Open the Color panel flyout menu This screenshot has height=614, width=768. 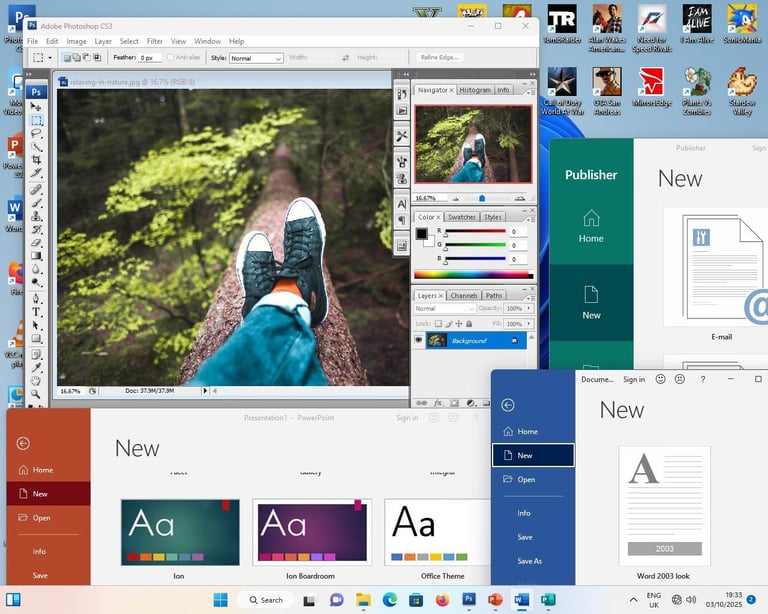pos(531,219)
